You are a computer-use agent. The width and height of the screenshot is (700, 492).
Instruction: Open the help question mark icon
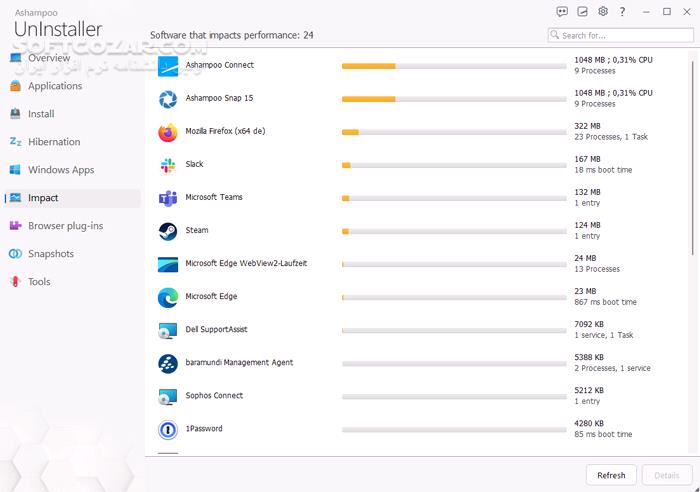tap(622, 12)
